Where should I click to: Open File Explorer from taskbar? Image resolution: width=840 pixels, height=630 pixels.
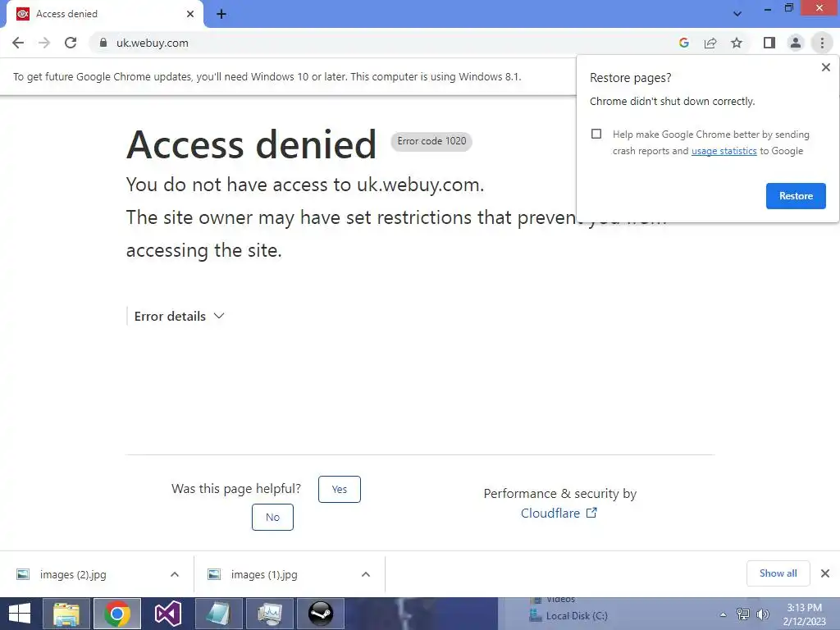66,614
